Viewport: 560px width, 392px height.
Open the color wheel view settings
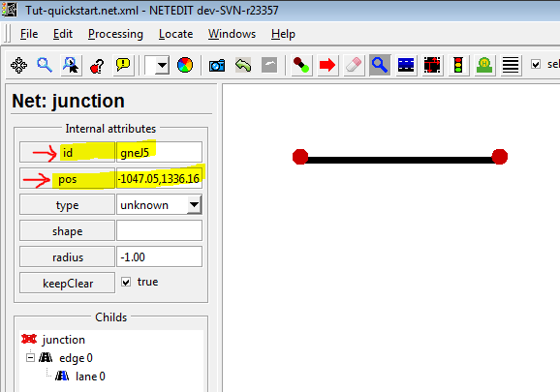[x=185, y=65]
